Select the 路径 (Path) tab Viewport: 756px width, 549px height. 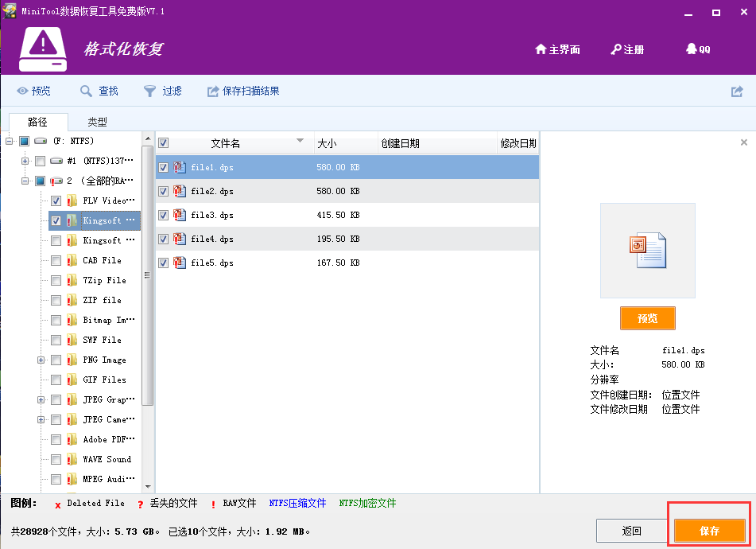click(x=37, y=122)
